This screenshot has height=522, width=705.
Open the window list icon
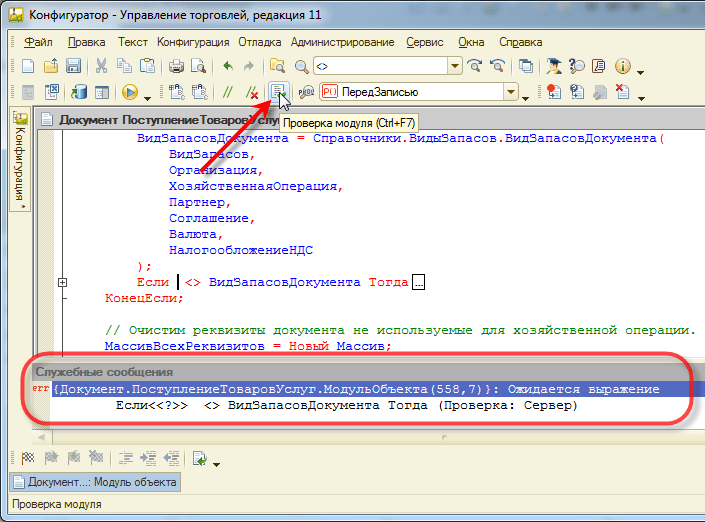[x=526, y=66]
